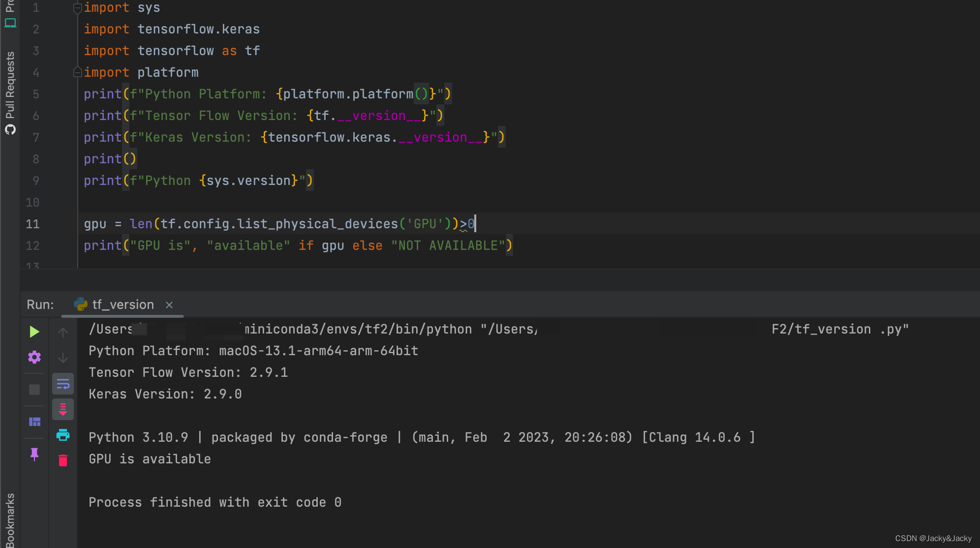
Task: Jump to next occurrence using the down arrow icon
Action: [x=63, y=358]
